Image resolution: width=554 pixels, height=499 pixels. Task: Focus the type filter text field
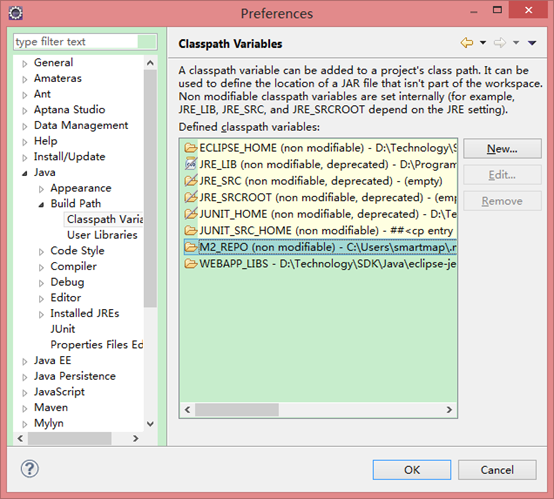pos(76,42)
